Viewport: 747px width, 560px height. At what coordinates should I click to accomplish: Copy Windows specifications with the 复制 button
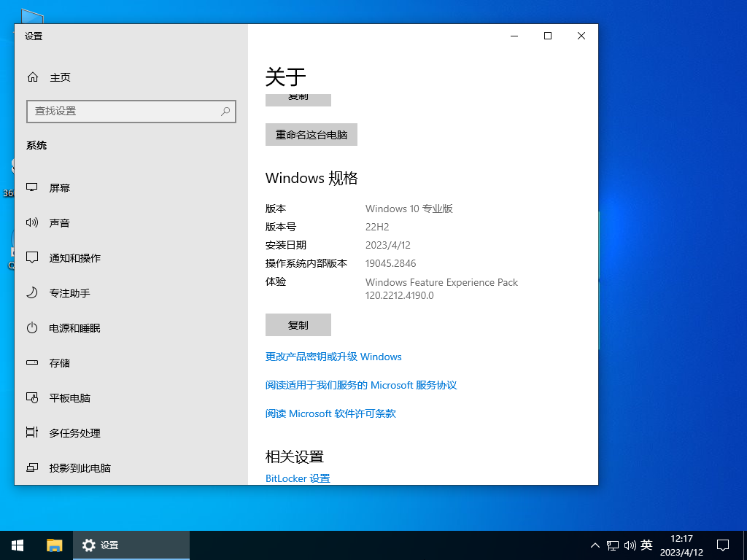tap(298, 324)
